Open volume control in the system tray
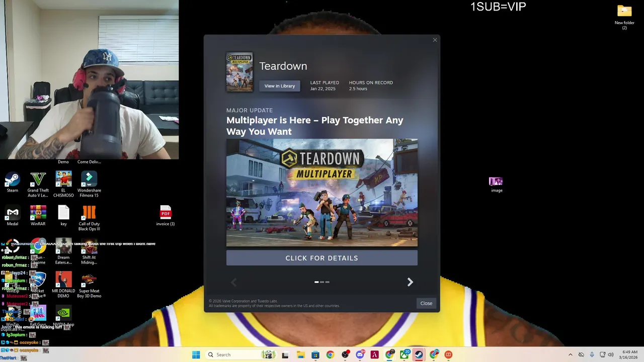This screenshot has height=362, width=644. (x=611, y=354)
